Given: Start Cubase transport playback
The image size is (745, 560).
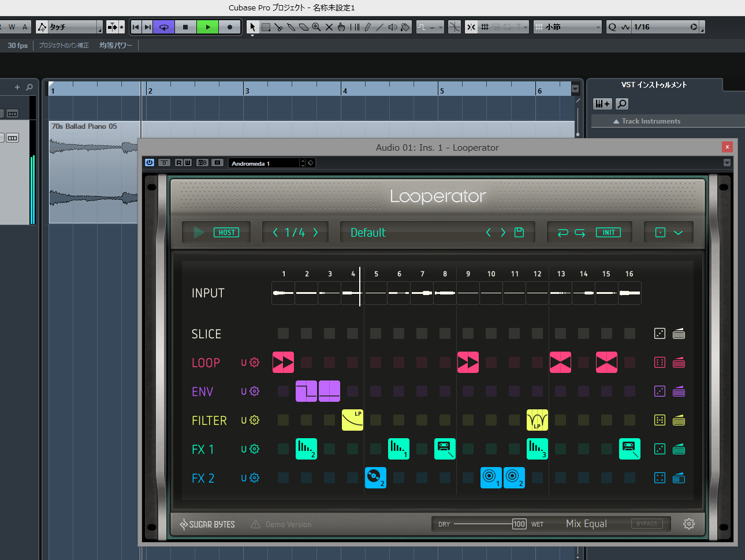Looking at the screenshot, I should tap(208, 27).
